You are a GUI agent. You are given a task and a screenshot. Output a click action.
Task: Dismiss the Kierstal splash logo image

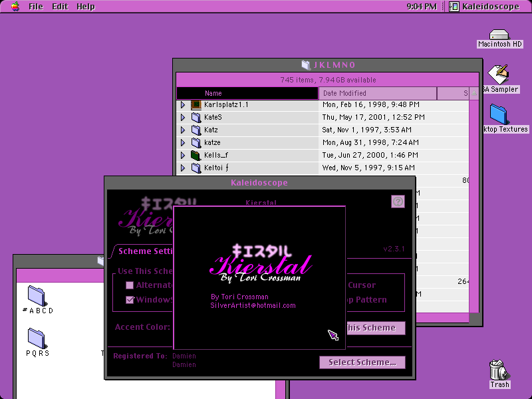(261, 263)
